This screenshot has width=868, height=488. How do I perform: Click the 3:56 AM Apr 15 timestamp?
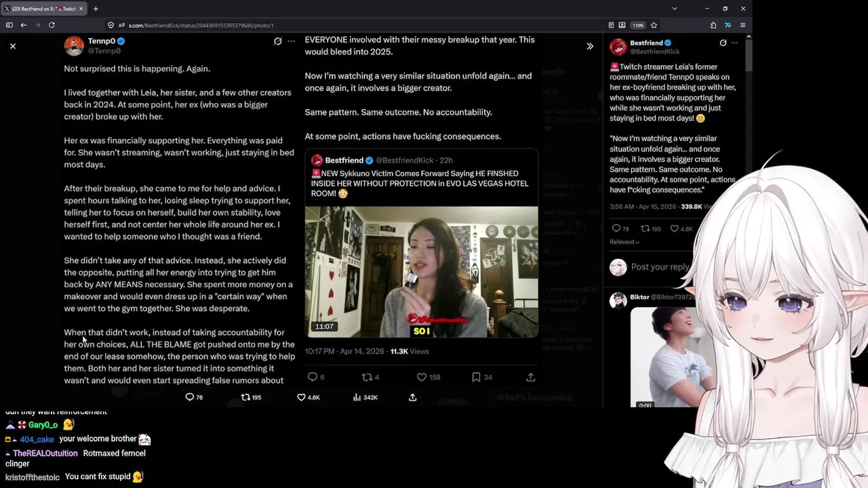[x=644, y=206]
